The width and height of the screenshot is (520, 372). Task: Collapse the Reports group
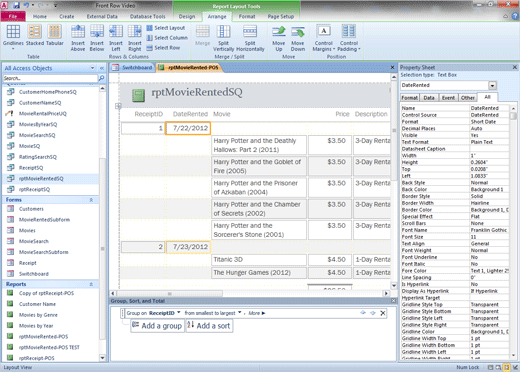coord(91,284)
